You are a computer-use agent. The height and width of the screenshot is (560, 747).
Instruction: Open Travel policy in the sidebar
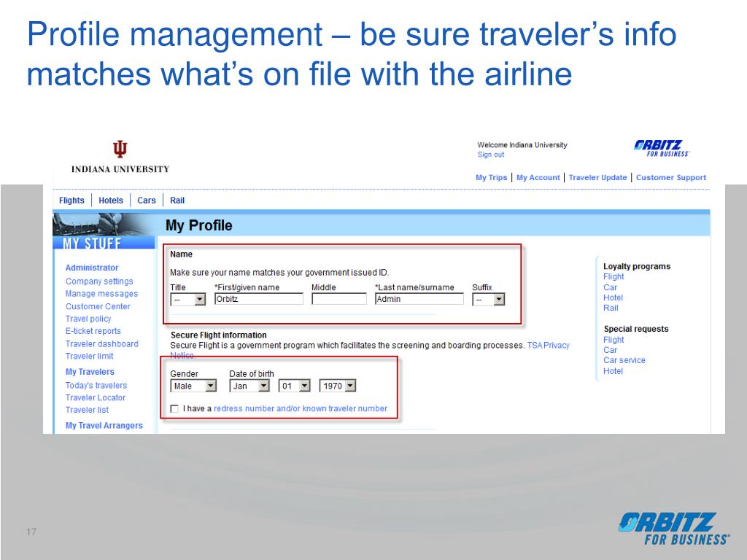[88, 319]
